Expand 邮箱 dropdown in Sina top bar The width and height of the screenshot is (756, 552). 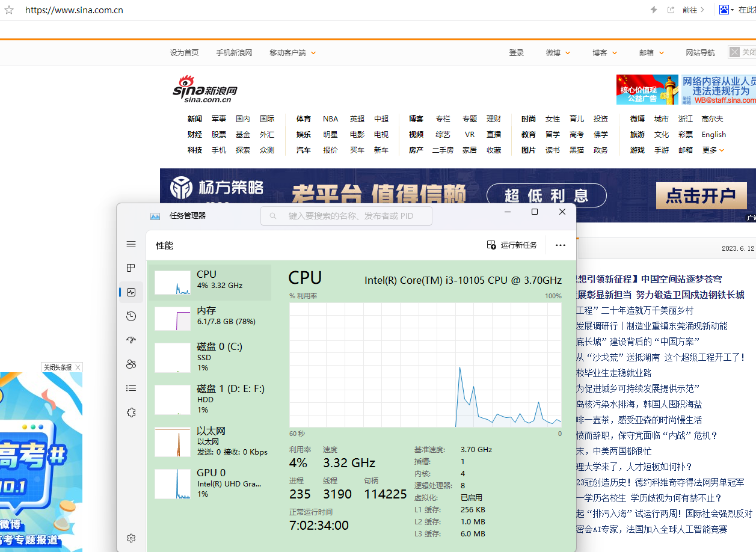(651, 53)
